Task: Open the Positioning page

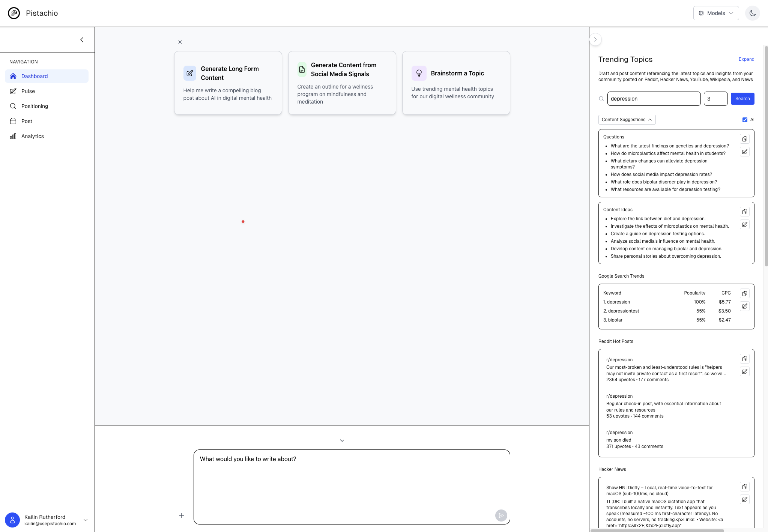Action: tap(35, 106)
